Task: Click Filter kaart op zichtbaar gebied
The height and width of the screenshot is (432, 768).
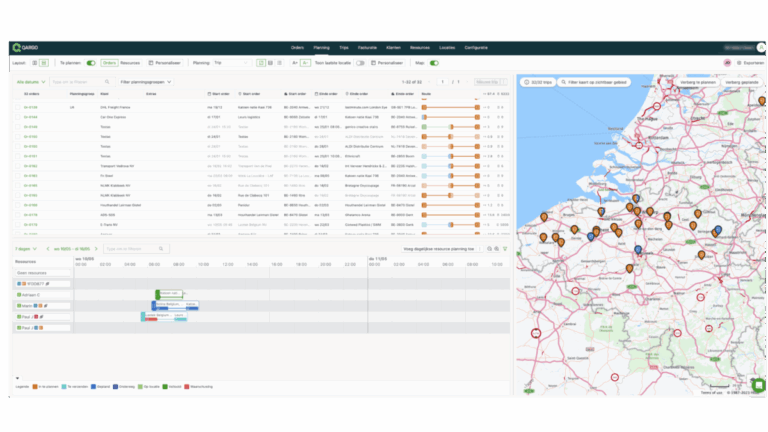Action: click(x=594, y=82)
